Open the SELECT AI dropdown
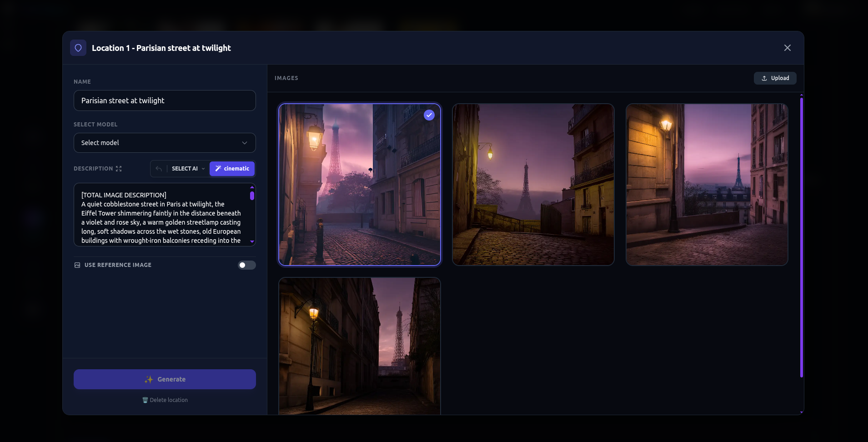Viewport: 868px width, 442px height. tap(188, 169)
